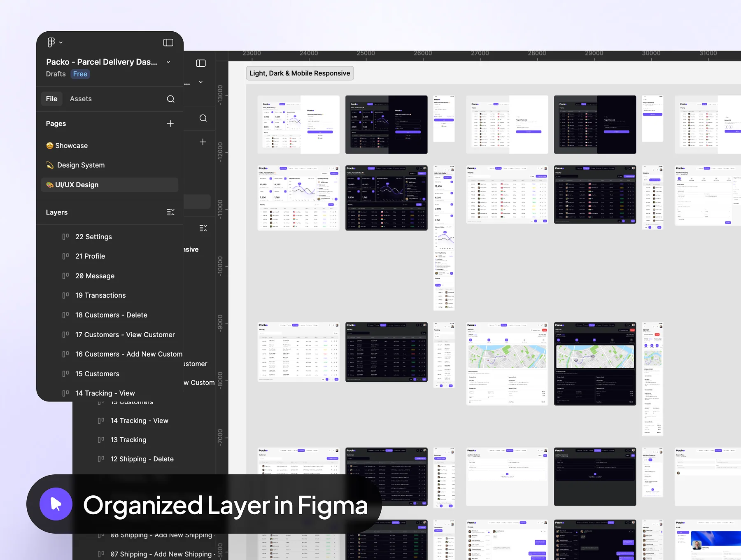The image size is (741, 560).
Task: Click the back panel's search magnifier icon
Action: point(203,118)
